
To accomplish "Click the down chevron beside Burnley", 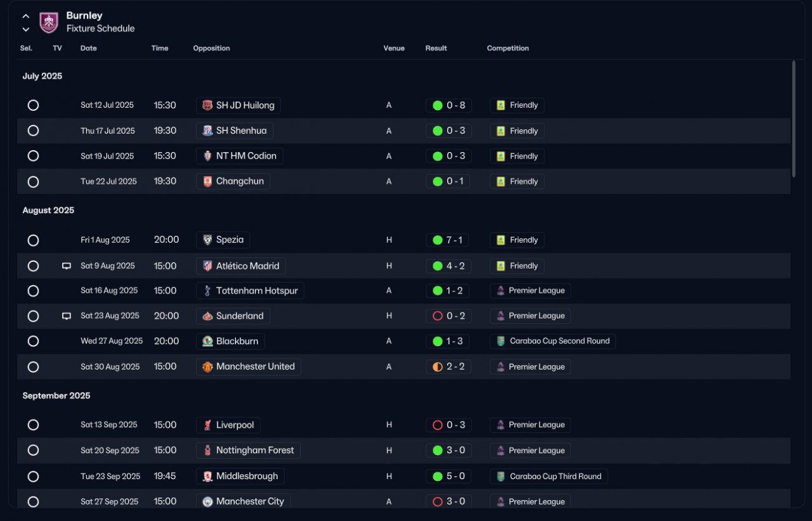I will click(x=26, y=29).
